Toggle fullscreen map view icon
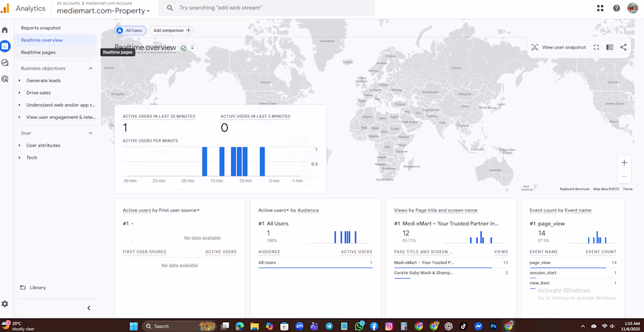 click(596, 47)
